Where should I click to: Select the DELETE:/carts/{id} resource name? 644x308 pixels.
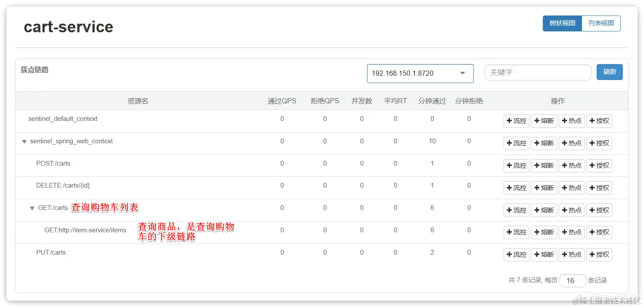click(x=63, y=186)
